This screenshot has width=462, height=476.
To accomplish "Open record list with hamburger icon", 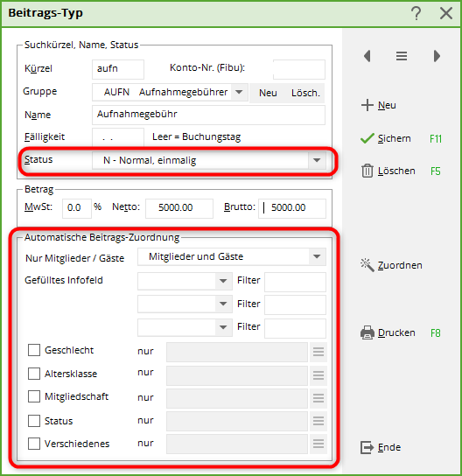I will [x=402, y=56].
